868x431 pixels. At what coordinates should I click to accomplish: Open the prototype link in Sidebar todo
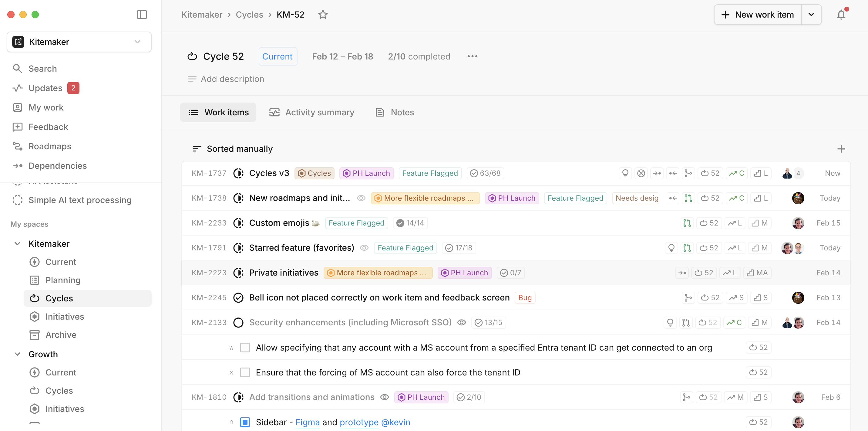click(x=359, y=422)
